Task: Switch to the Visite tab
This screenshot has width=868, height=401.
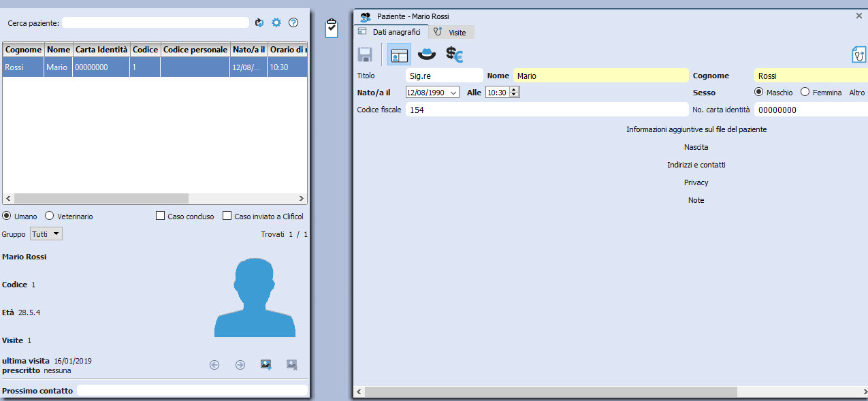Action: pyautogui.click(x=451, y=32)
